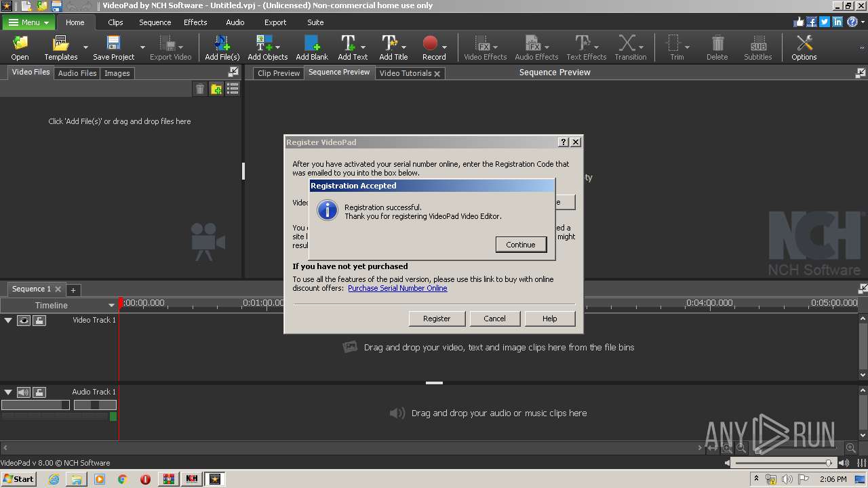Click Cancel in Register VideoPad dialog

click(494, 319)
